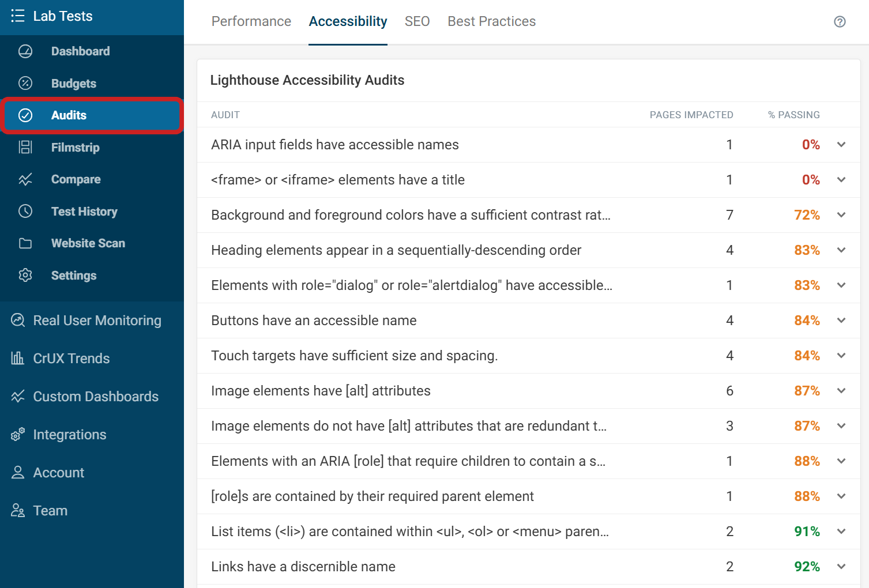Switch to the Performance tab
The width and height of the screenshot is (869, 588).
coord(251,21)
